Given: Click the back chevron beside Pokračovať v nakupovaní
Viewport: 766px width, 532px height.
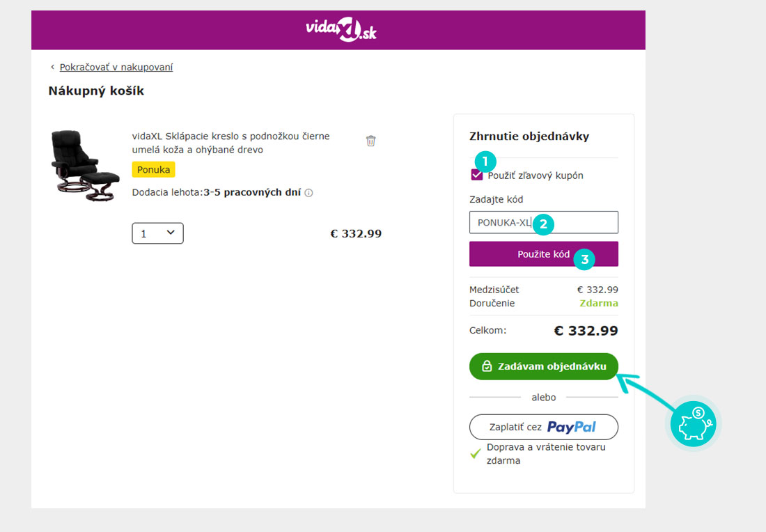Looking at the screenshot, I should click(52, 68).
